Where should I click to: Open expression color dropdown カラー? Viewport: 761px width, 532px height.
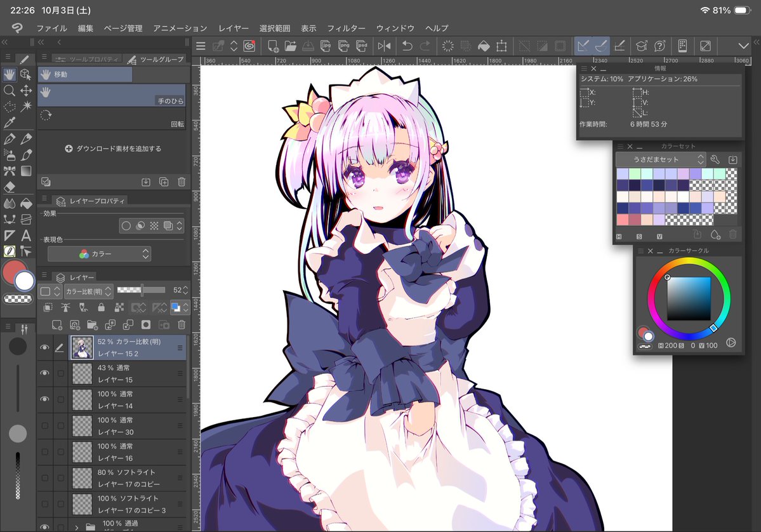pos(99,254)
